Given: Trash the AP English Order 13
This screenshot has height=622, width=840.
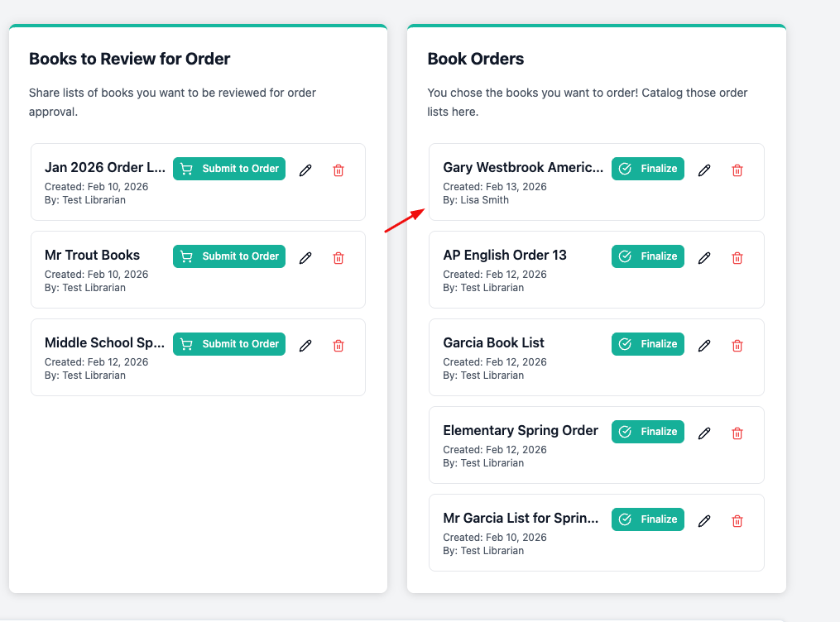Looking at the screenshot, I should point(737,258).
